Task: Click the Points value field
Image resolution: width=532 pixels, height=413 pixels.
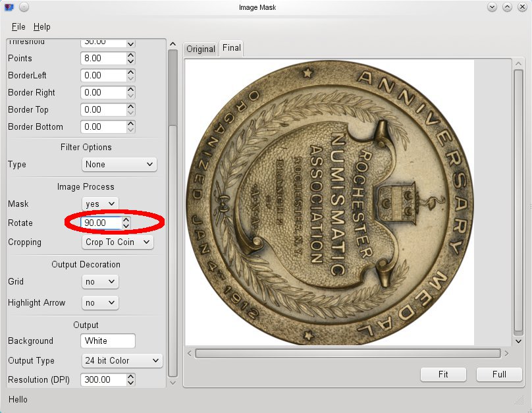Action: (x=103, y=59)
